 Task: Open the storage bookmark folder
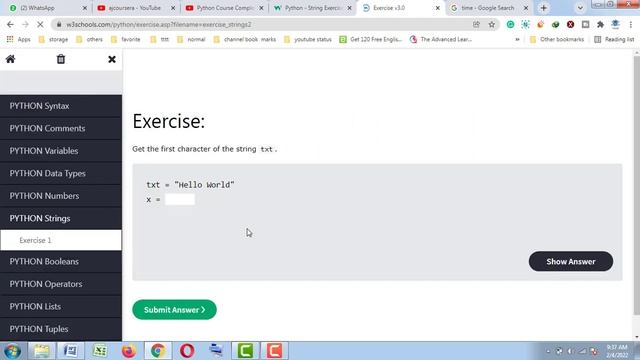pos(53,40)
